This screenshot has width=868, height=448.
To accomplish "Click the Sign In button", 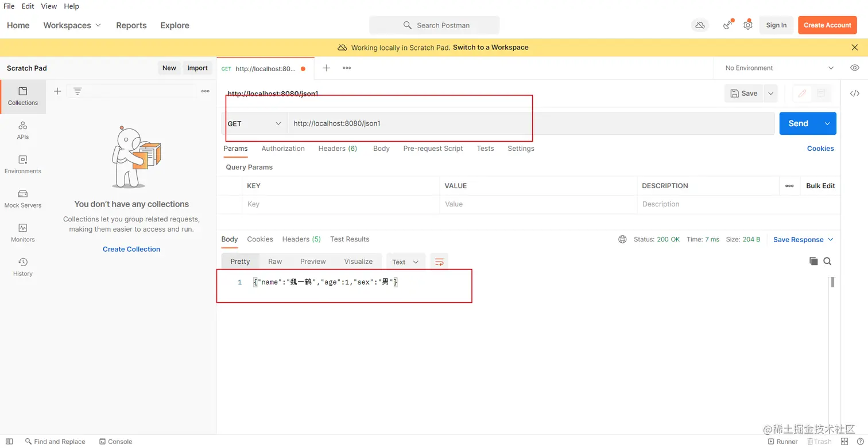I will pyautogui.click(x=776, y=25).
